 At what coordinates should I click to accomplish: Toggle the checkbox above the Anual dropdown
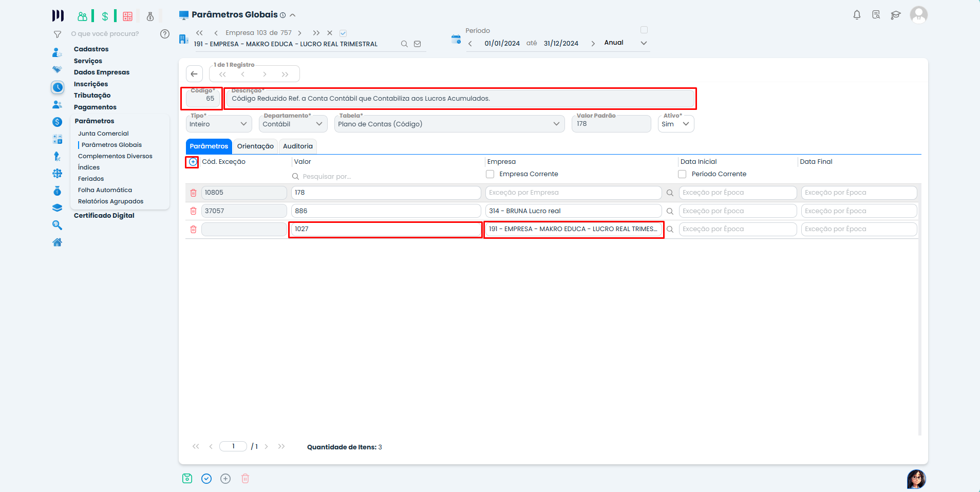(644, 30)
